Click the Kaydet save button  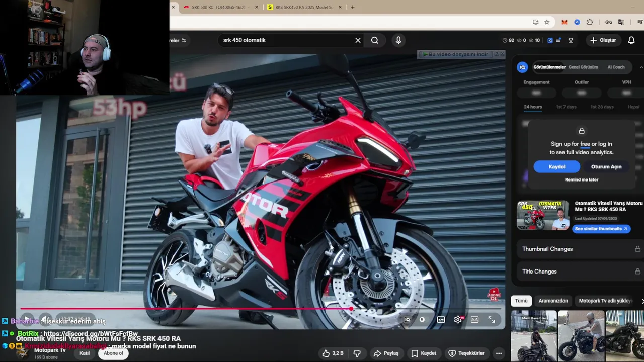[424, 353]
